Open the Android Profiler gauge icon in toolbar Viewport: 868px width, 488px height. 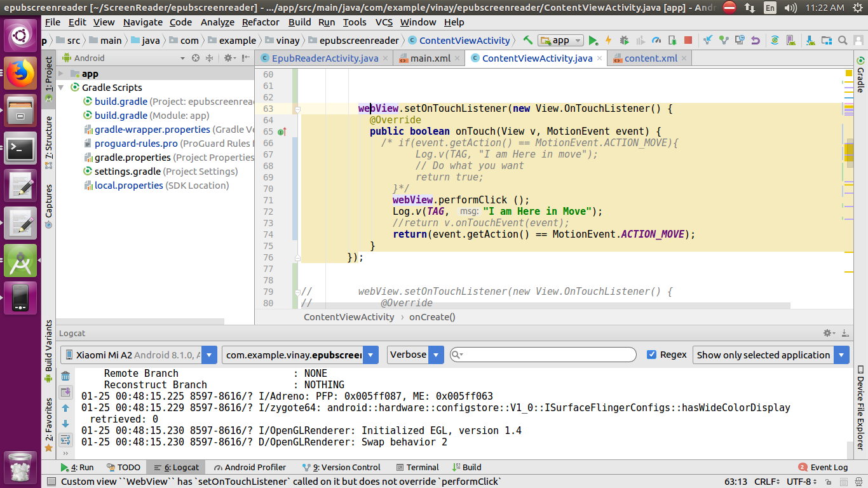click(x=656, y=41)
